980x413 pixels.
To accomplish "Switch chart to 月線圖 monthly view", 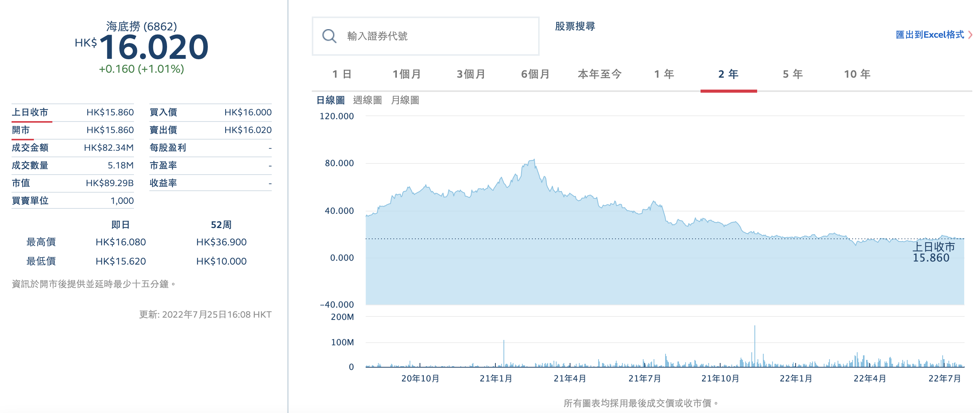I will point(405,100).
